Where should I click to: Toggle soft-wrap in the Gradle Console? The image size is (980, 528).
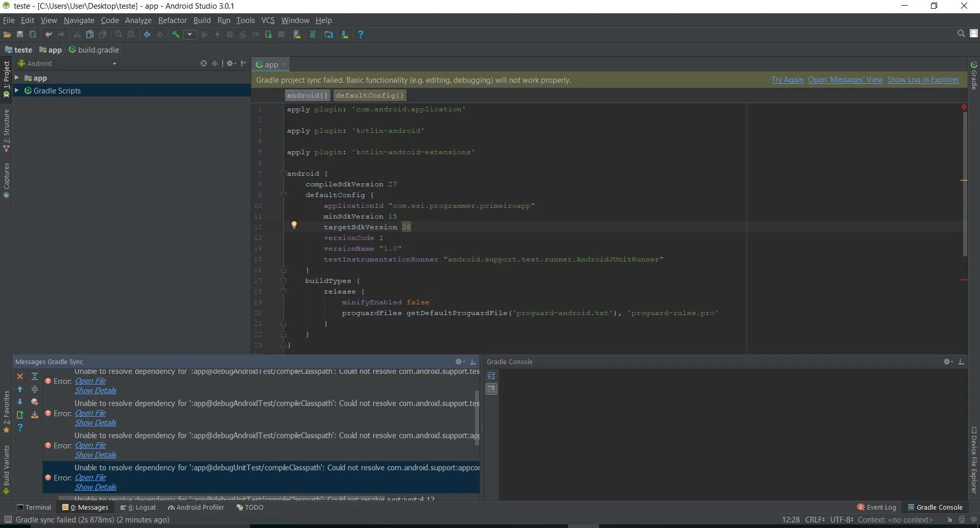(491, 376)
